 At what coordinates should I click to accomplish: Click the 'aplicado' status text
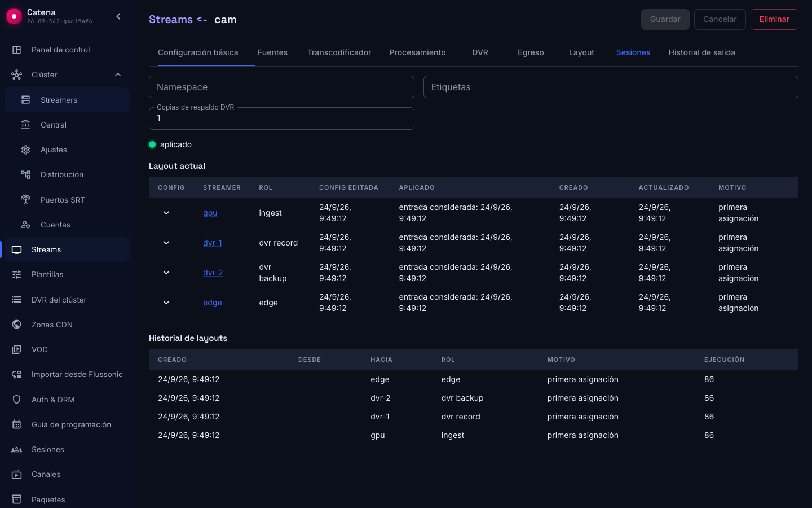(176, 144)
